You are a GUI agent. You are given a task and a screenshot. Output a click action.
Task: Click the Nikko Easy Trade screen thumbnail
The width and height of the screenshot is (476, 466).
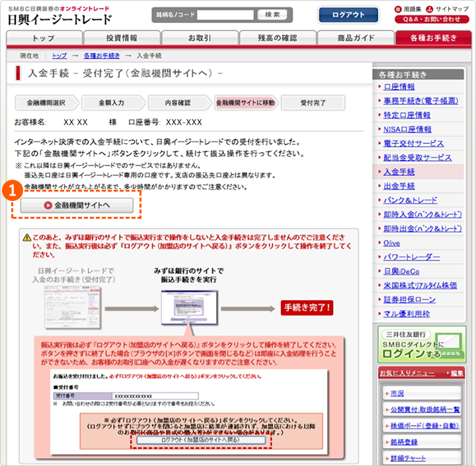(x=73, y=307)
